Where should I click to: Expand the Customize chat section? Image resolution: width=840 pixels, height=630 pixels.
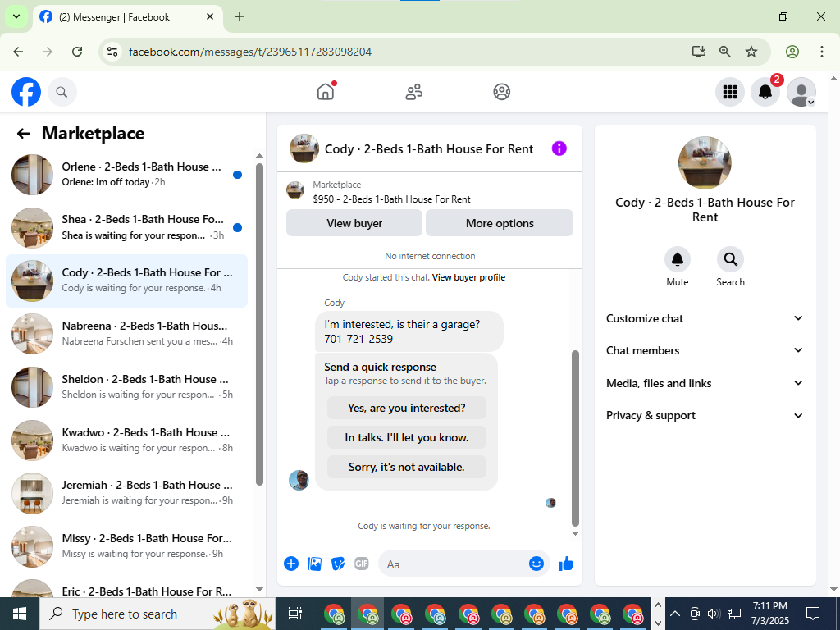705,318
